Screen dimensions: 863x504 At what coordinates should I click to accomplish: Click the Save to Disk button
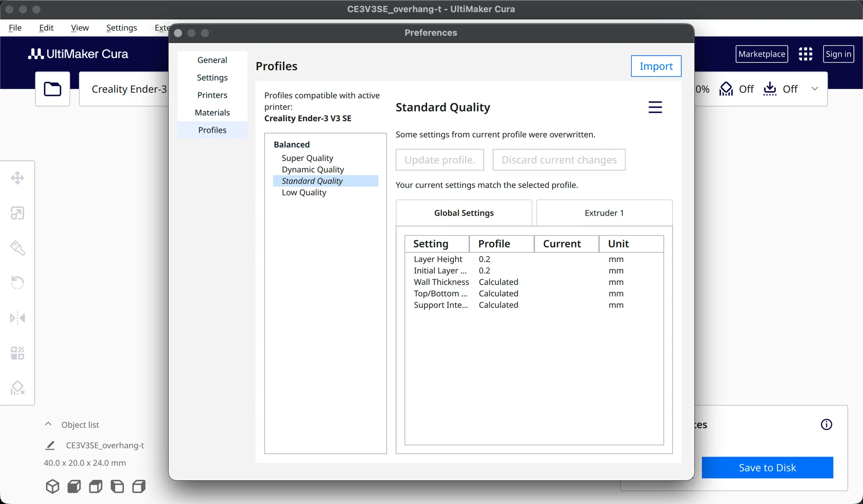coord(767,468)
